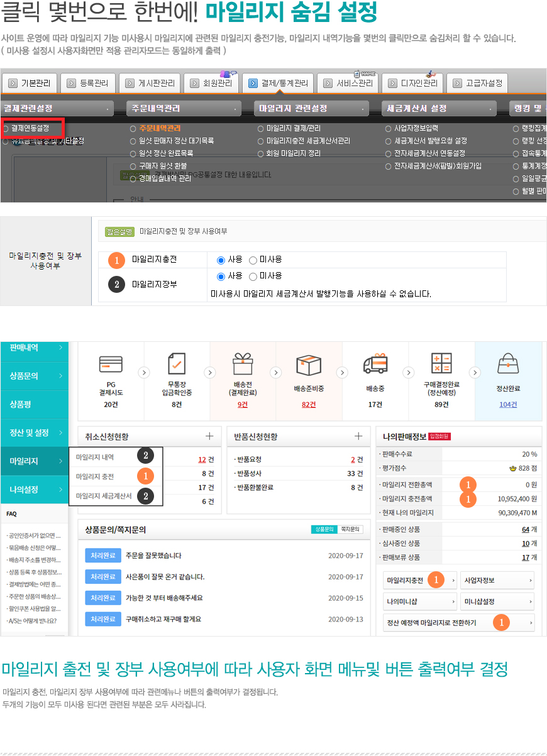Open the 9건 link under 배송전
Image resolution: width=547 pixels, height=756 pixels.
(x=243, y=405)
